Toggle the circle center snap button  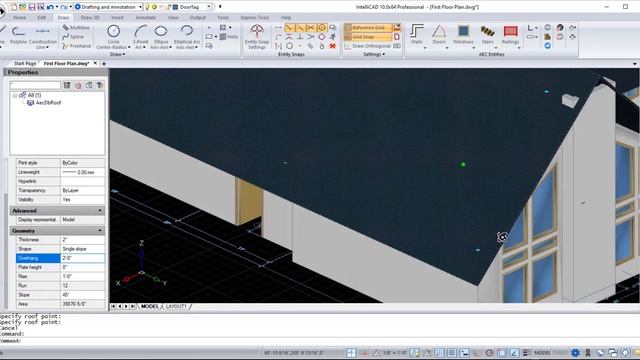click(x=322, y=27)
